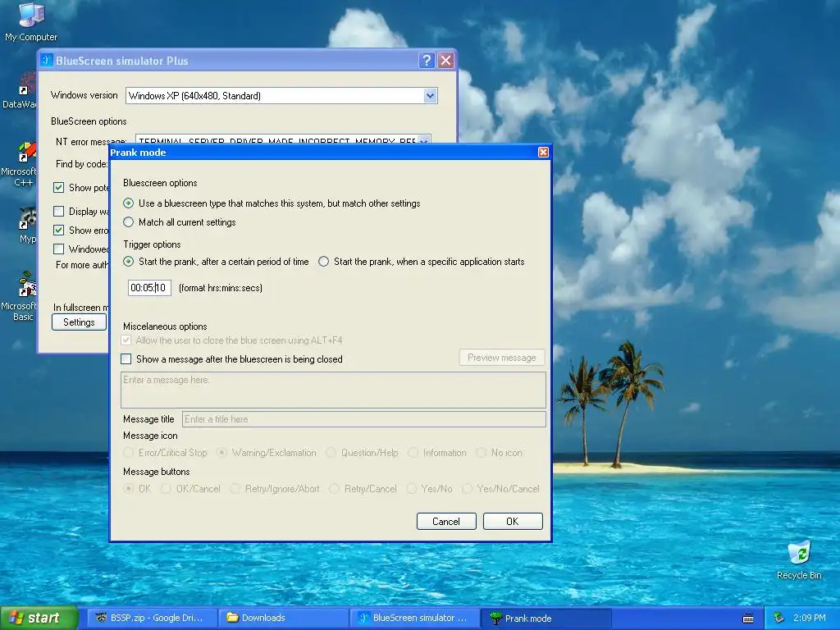
Task: Click the keyboard icon in system tray
Action: [x=748, y=619]
